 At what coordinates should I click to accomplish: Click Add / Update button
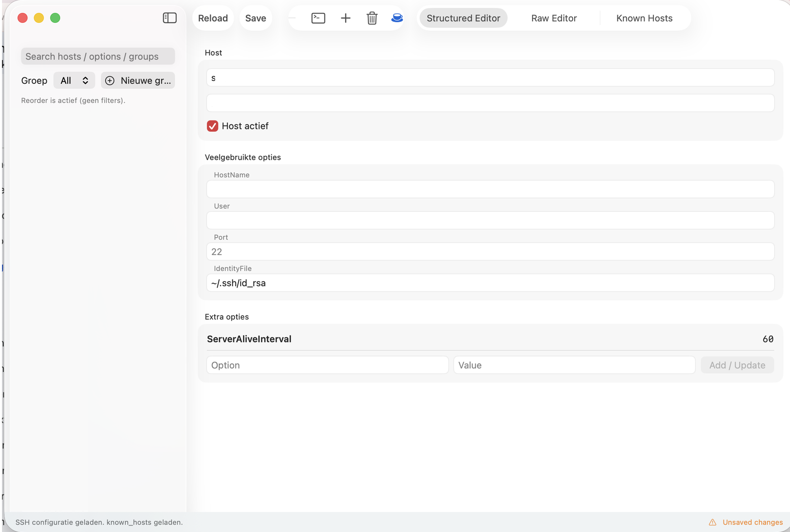(x=737, y=365)
